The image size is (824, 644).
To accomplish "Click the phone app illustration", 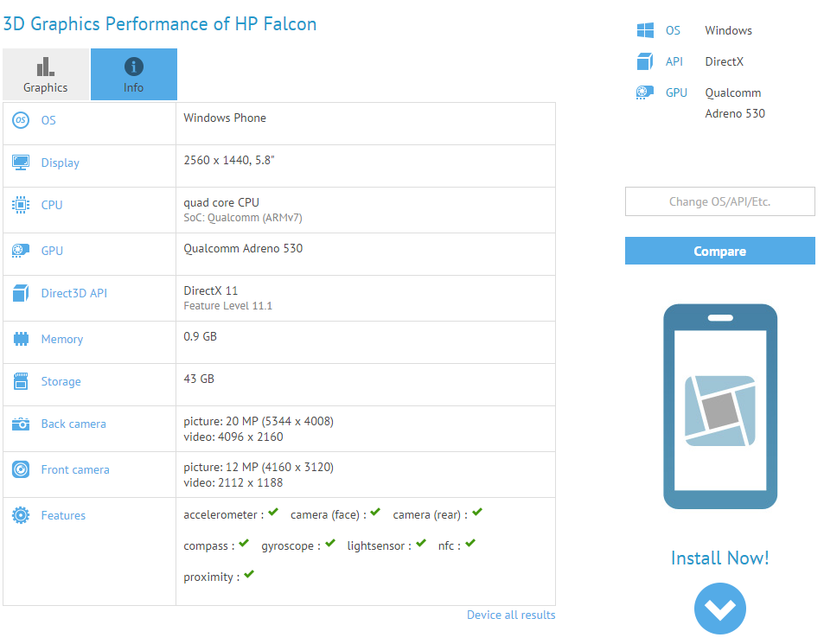I will pyautogui.click(x=719, y=405).
